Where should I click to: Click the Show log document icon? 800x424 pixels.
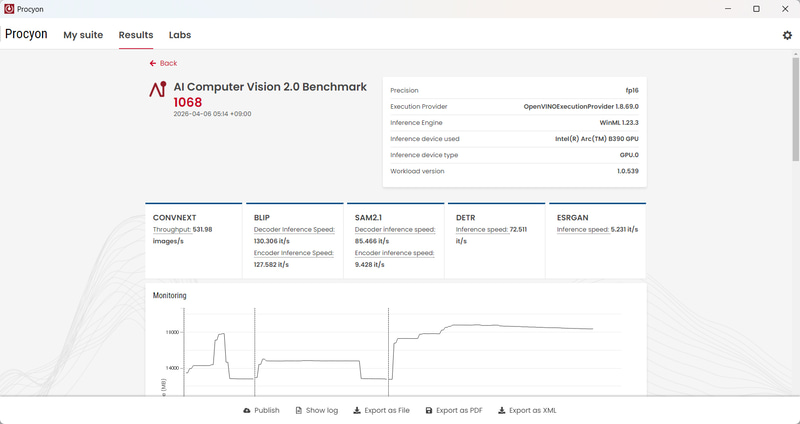click(298, 411)
